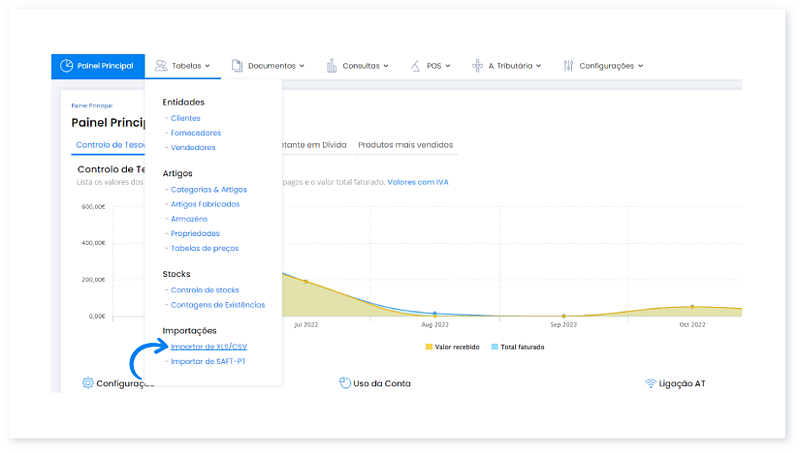Click the Consultas bar chart icon
Image resolution: width=800 pixels, height=453 pixels.
(331, 66)
